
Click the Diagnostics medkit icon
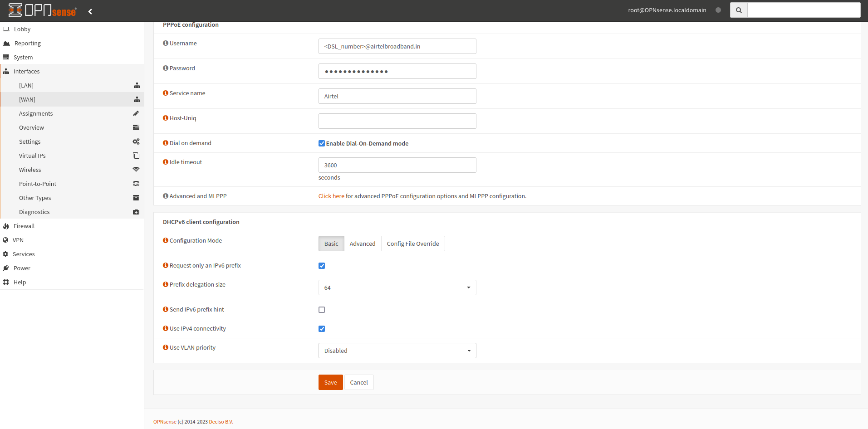[x=136, y=212]
